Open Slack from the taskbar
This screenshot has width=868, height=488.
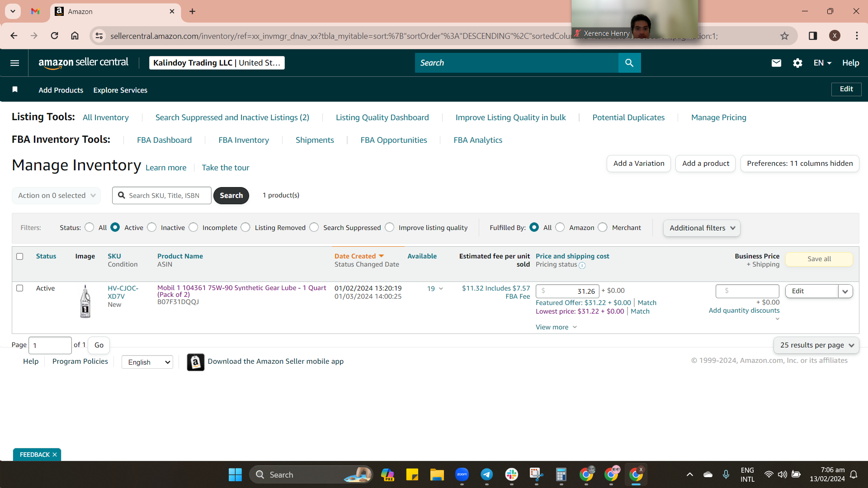click(x=511, y=474)
